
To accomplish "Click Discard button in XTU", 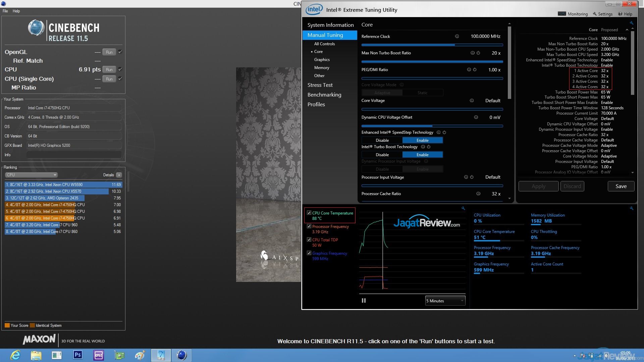I will [x=572, y=186].
